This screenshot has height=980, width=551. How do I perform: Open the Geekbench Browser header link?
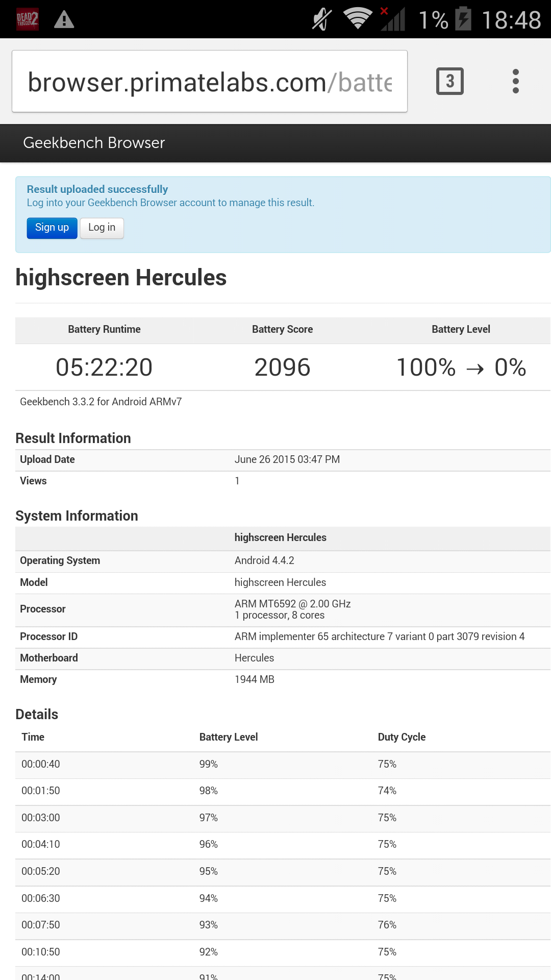click(x=94, y=143)
